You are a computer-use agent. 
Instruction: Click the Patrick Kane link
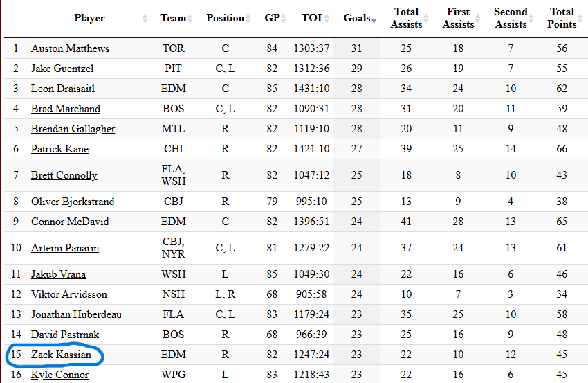(59, 149)
